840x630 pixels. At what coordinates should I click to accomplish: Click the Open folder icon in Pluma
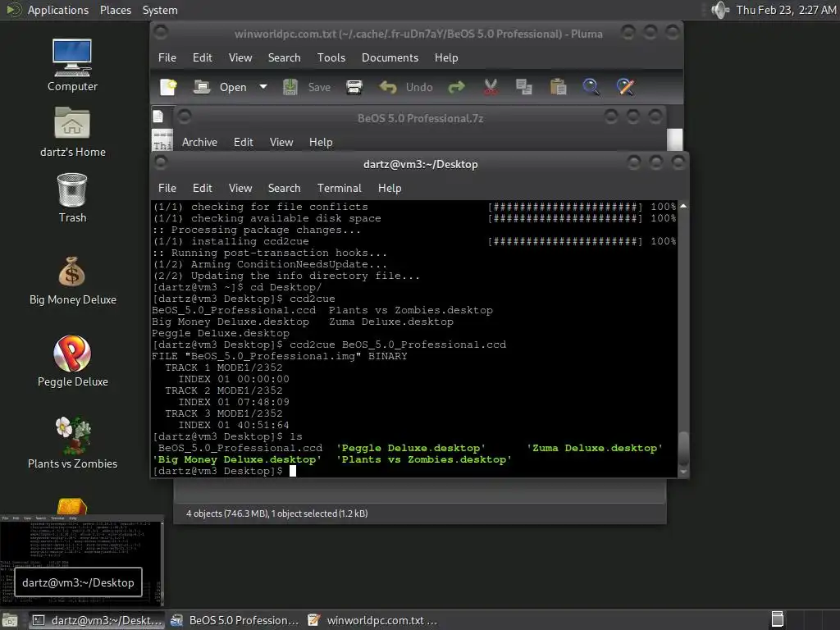202,87
